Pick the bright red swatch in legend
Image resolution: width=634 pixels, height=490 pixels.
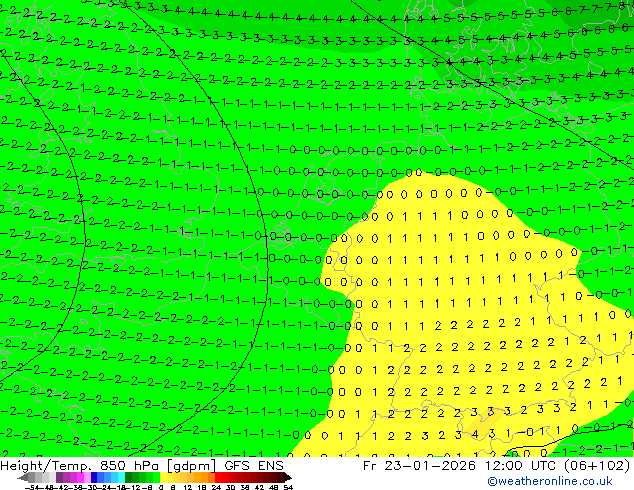218,478
